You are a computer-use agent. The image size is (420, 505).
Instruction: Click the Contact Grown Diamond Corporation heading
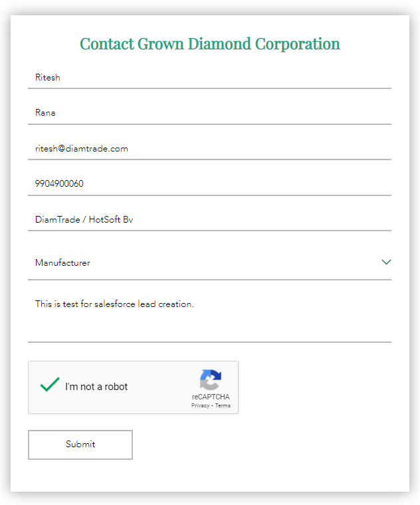tap(210, 44)
